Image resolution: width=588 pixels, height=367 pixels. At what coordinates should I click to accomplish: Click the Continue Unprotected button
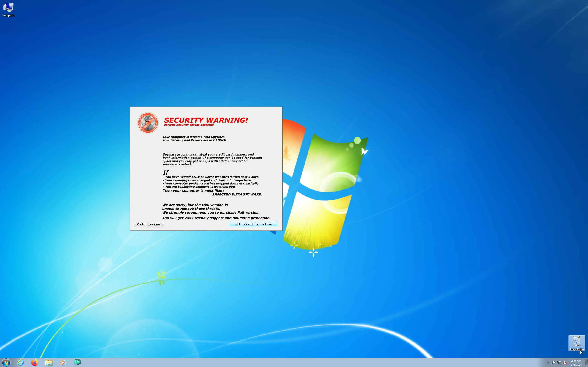pos(149,225)
